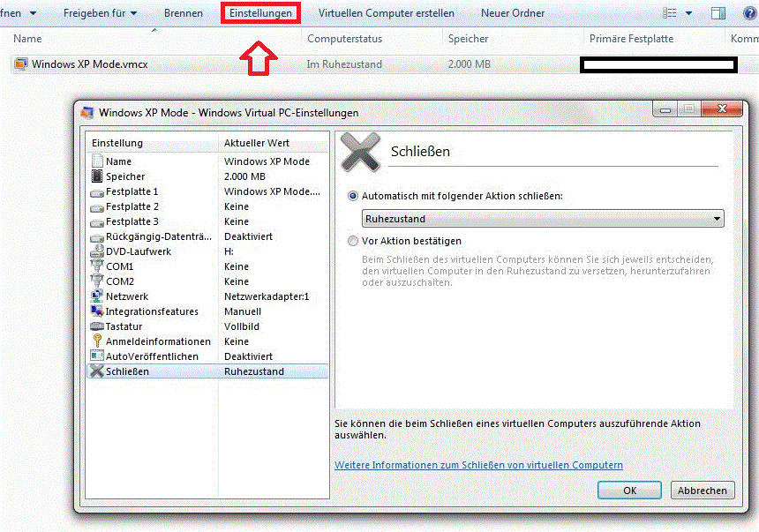Select the Festplatte 3 setting row

(207, 221)
